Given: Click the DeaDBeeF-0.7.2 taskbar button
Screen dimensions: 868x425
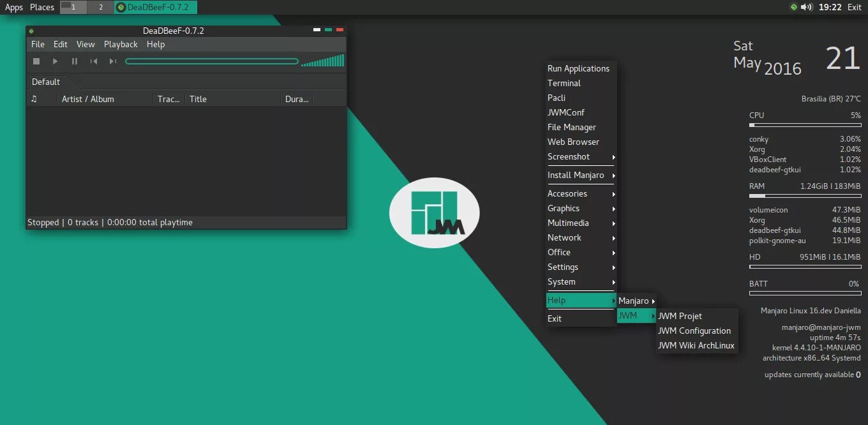Looking at the screenshot, I should pyautogui.click(x=156, y=7).
